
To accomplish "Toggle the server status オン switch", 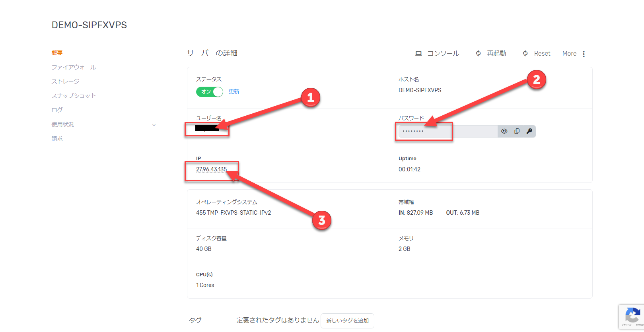I will [210, 92].
